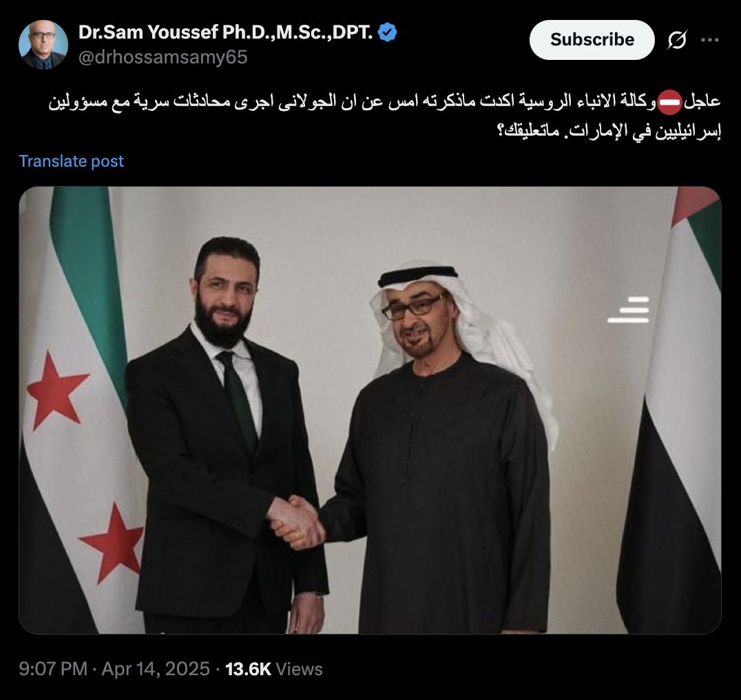This screenshot has width=741, height=700.
Task: Click the red no-entry emoji in post
Action: (669, 102)
